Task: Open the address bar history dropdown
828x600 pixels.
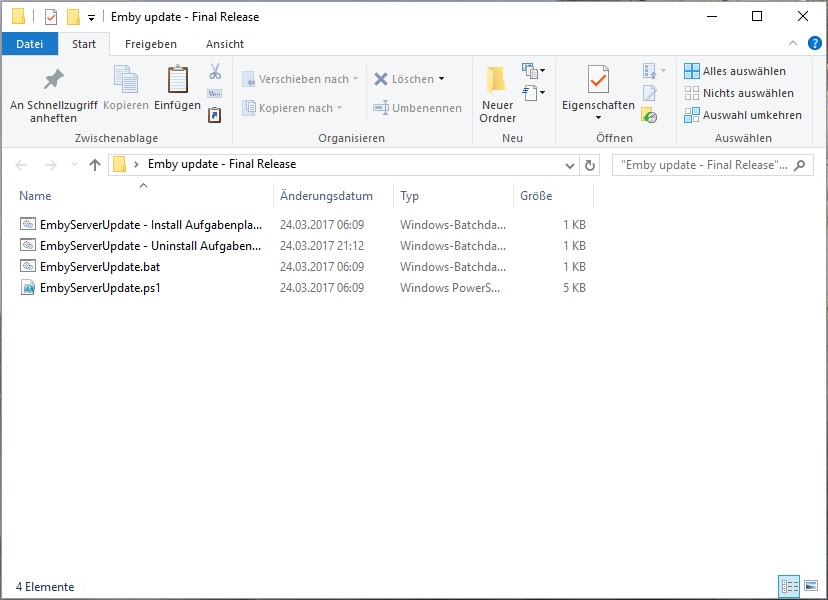Action: [x=570, y=165]
